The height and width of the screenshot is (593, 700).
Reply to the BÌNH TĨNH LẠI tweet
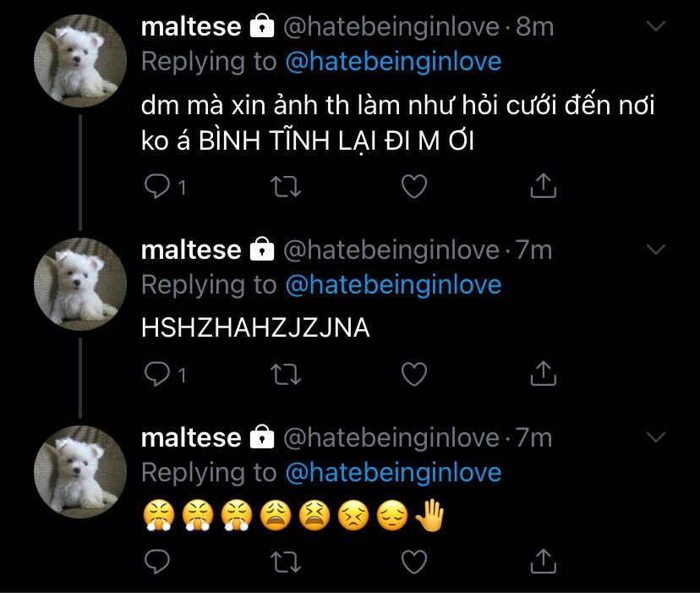pos(157,186)
